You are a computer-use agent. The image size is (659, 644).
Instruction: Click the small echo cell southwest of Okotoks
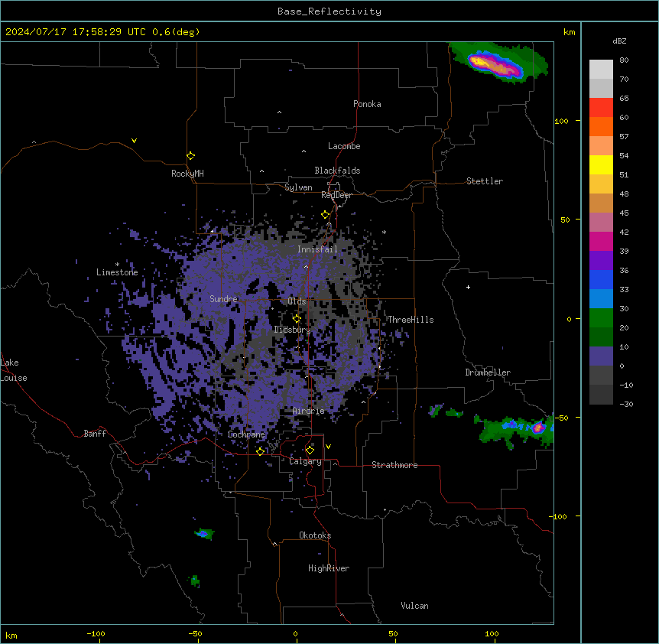[x=204, y=534]
